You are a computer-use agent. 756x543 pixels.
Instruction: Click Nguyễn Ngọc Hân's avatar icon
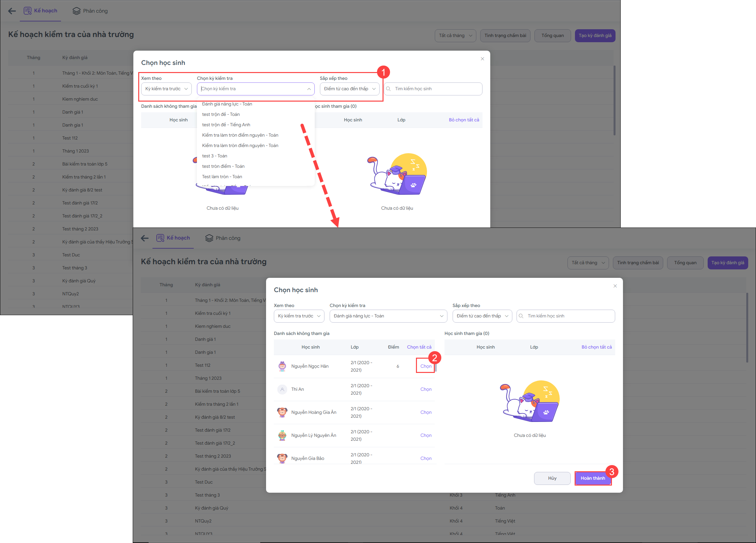coord(282,366)
